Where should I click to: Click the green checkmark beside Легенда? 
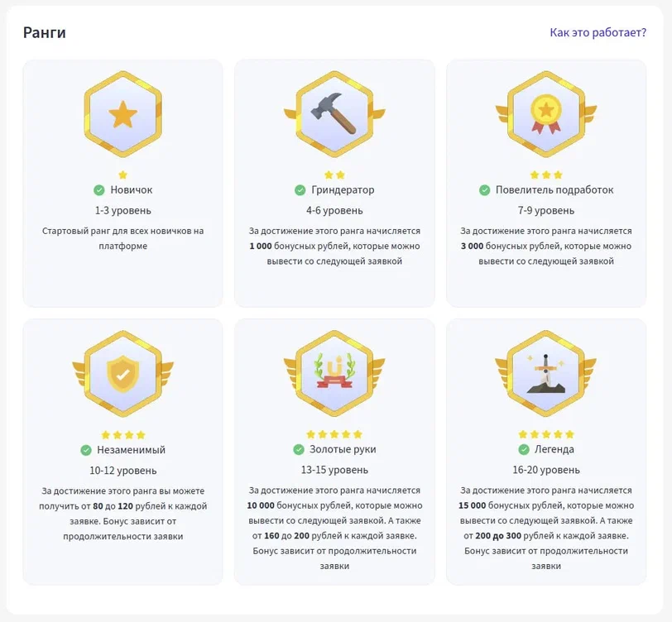(x=524, y=450)
